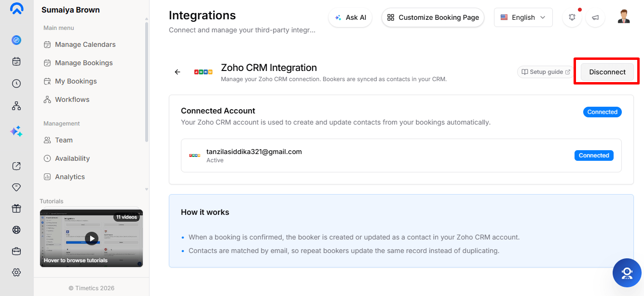Image resolution: width=644 pixels, height=296 pixels.
Task: Play the tutorials video thumbnail
Action: (91, 238)
